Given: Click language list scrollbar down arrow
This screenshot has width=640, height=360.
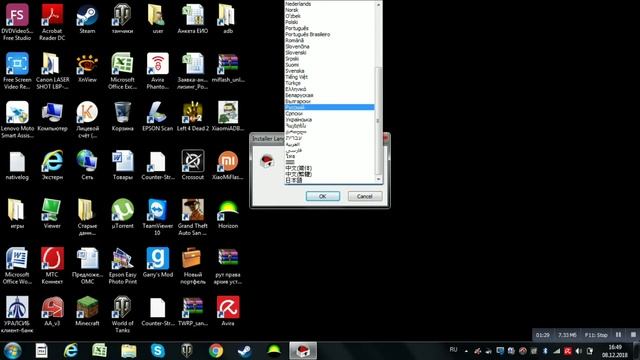Looking at the screenshot, I should (378, 179).
